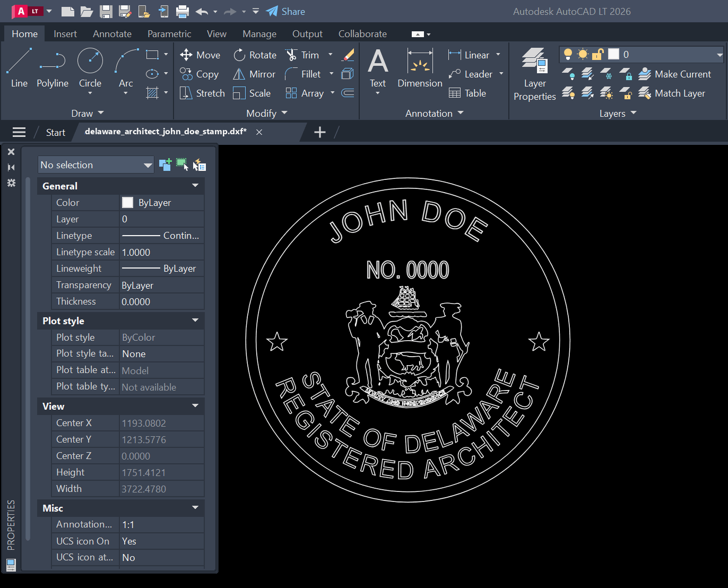Click the Move tool
728x588 pixels.
click(x=200, y=55)
